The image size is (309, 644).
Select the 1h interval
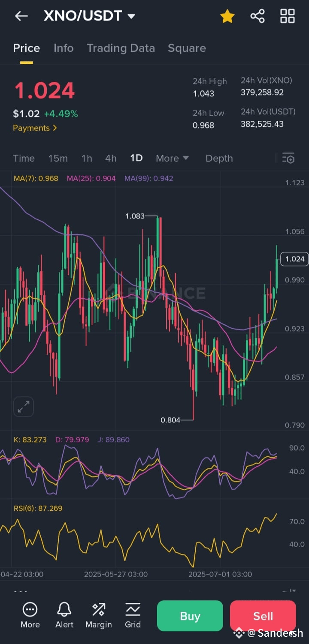tap(87, 158)
